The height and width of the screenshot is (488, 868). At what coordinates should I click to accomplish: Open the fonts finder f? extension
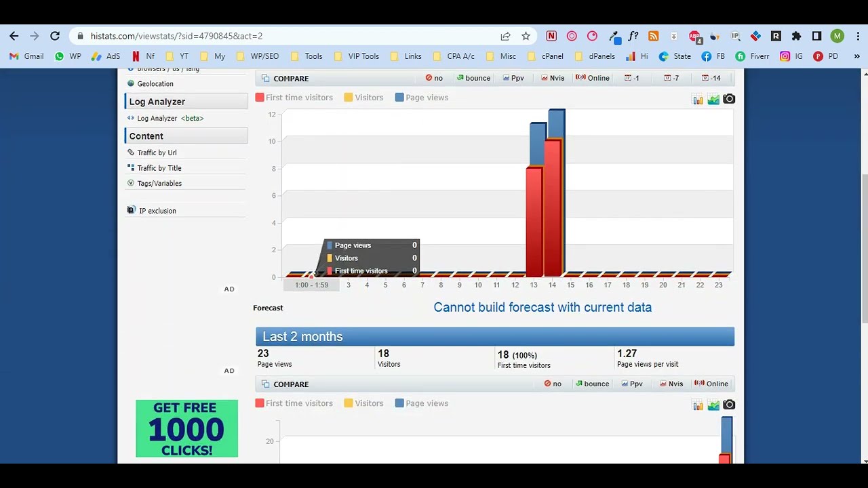point(633,36)
